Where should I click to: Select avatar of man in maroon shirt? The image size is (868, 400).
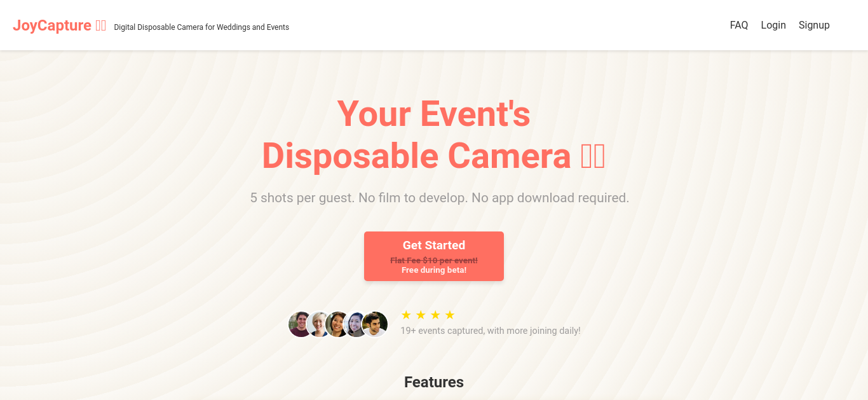(x=300, y=324)
